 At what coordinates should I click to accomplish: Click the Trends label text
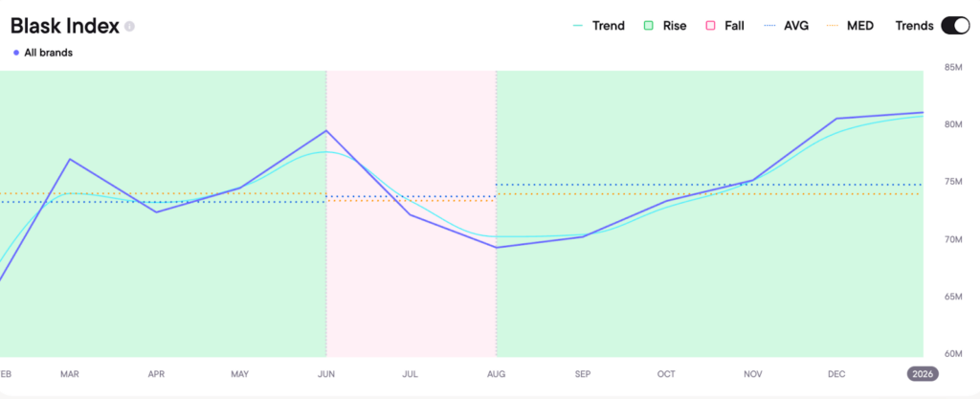[914, 26]
